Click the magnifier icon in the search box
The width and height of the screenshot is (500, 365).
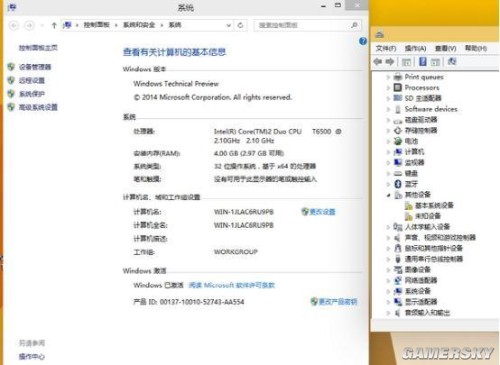(x=354, y=25)
